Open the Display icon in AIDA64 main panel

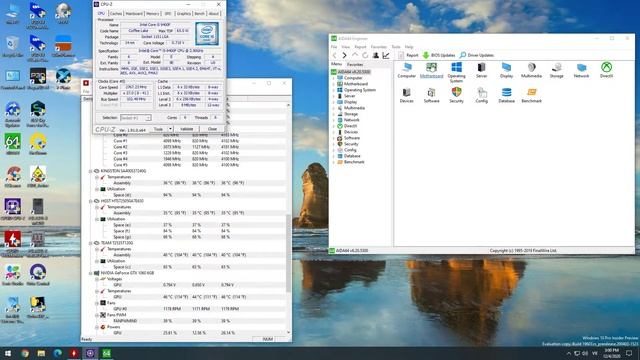click(507, 70)
